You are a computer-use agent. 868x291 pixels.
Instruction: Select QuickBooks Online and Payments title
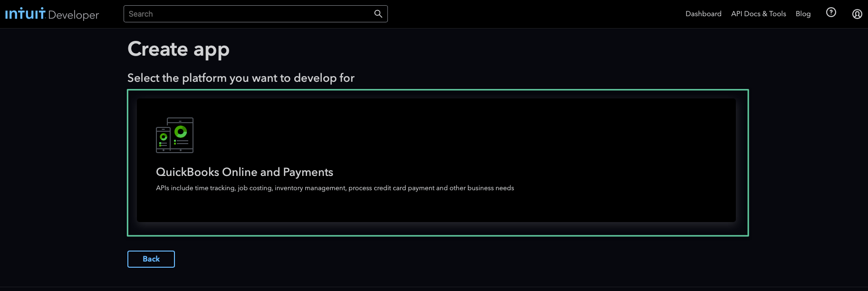click(x=244, y=172)
